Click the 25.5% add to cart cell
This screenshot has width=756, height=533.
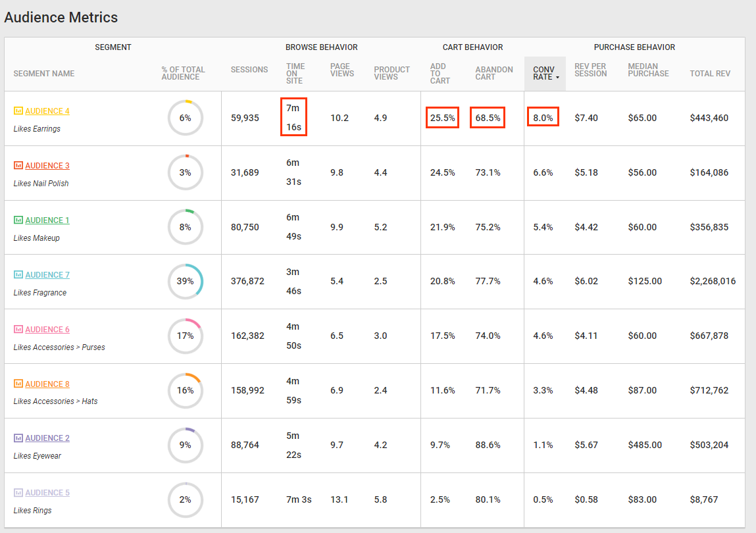point(443,117)
